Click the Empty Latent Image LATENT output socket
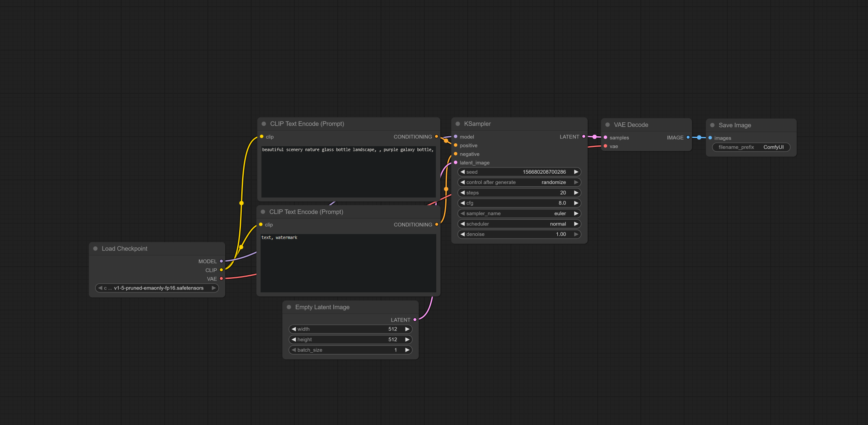Screen dimensions: 868x425 coord(415,319)
